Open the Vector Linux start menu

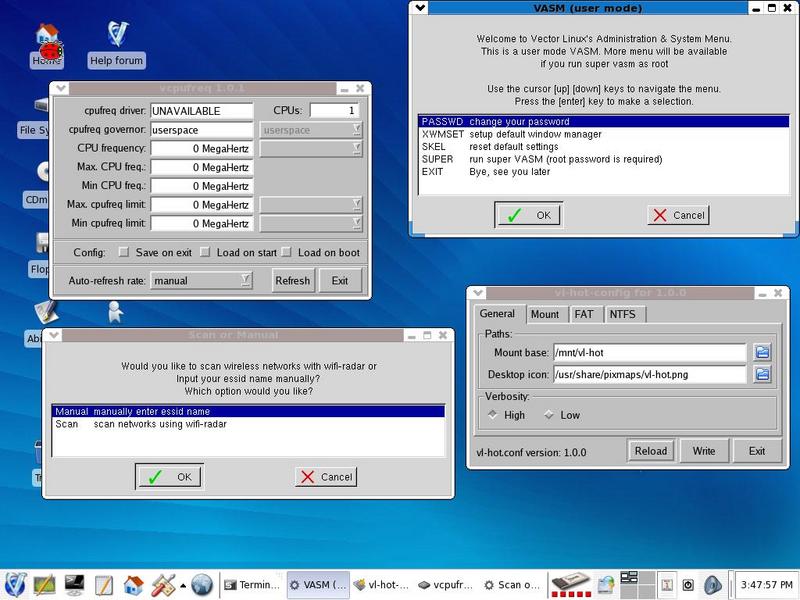(x=15, y=584)
